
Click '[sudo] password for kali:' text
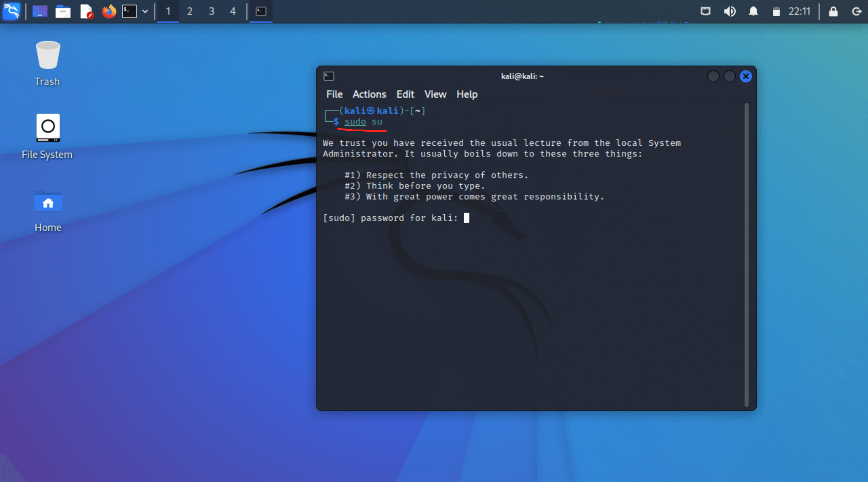point(390,218)
